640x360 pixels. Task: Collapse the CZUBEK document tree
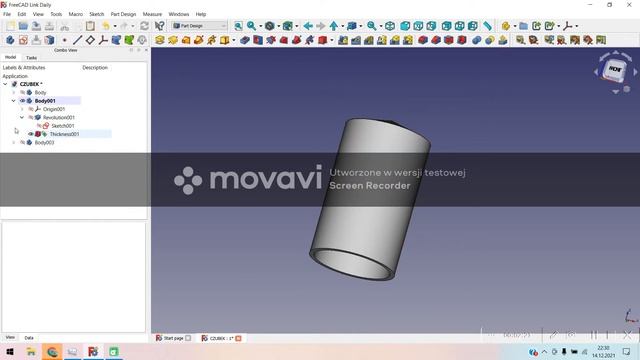tap(5, 84)
